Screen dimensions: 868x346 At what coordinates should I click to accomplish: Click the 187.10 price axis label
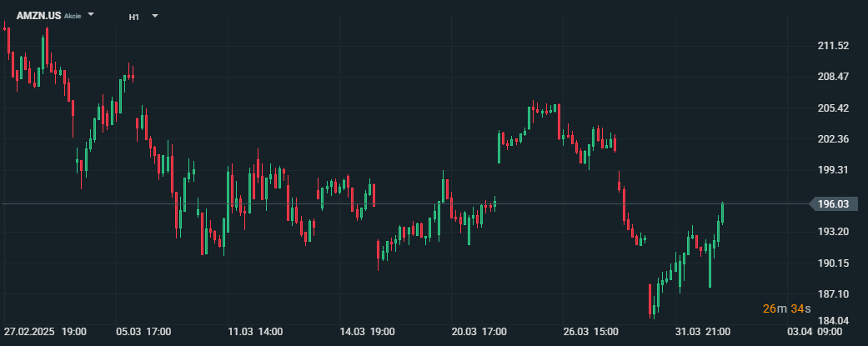tap(833, 294)
